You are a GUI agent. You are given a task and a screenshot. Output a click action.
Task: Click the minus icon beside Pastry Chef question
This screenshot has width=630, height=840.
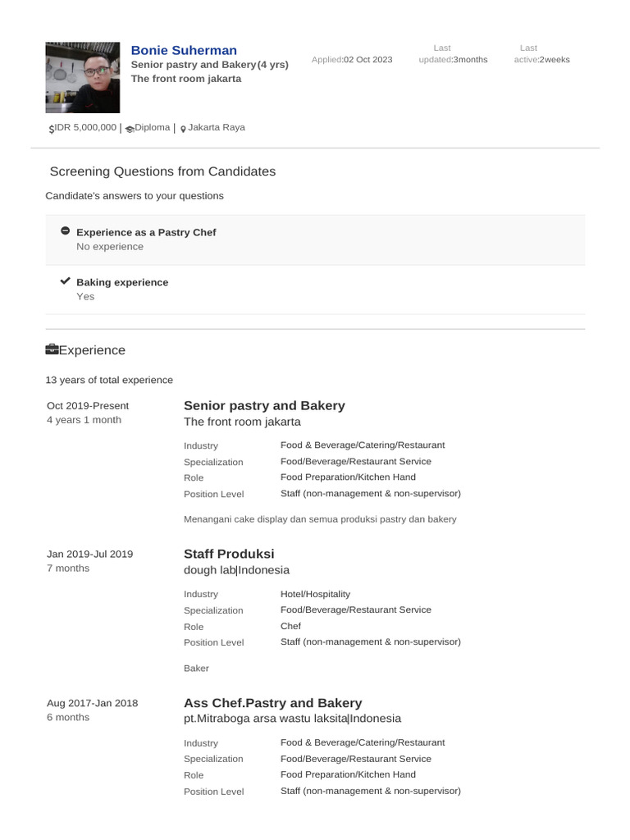coord(66,231)
